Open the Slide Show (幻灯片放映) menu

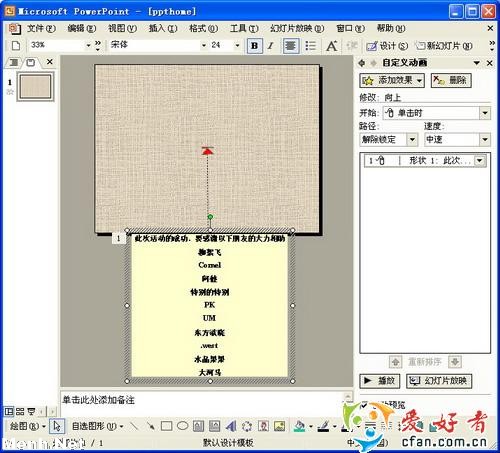coord(297,29)
